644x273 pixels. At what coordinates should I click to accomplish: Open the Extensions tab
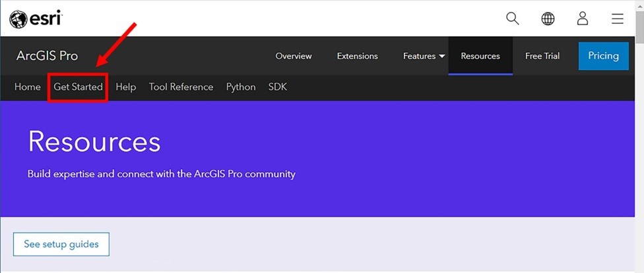358,56
